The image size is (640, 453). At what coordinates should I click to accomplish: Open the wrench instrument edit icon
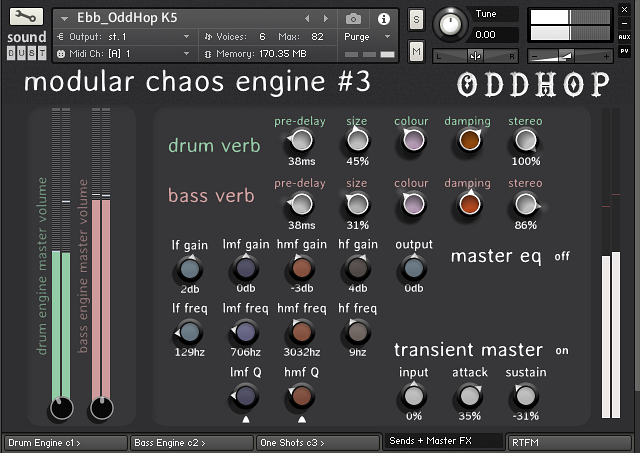[26, 17]
